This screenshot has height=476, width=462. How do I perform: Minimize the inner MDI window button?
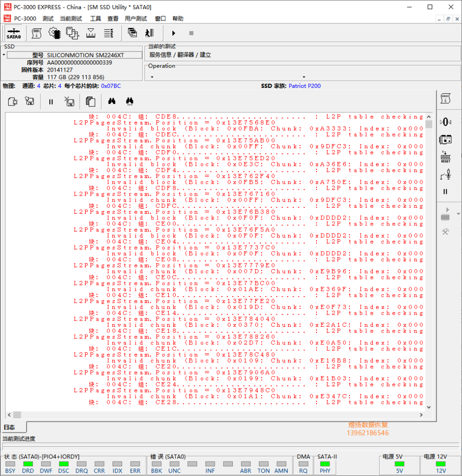(x=439, y=19)
